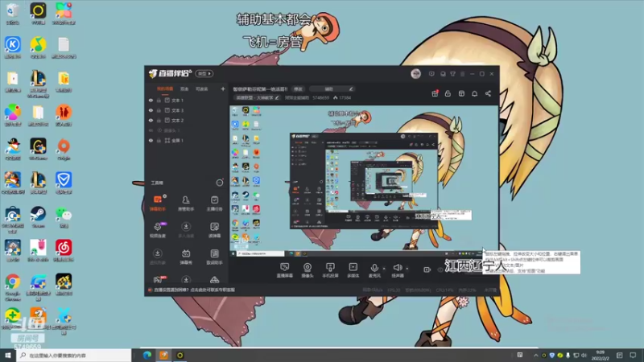This screenshot has width=644, height=362.
Task: Open the Windows Start menu
Action: point(7,356)
